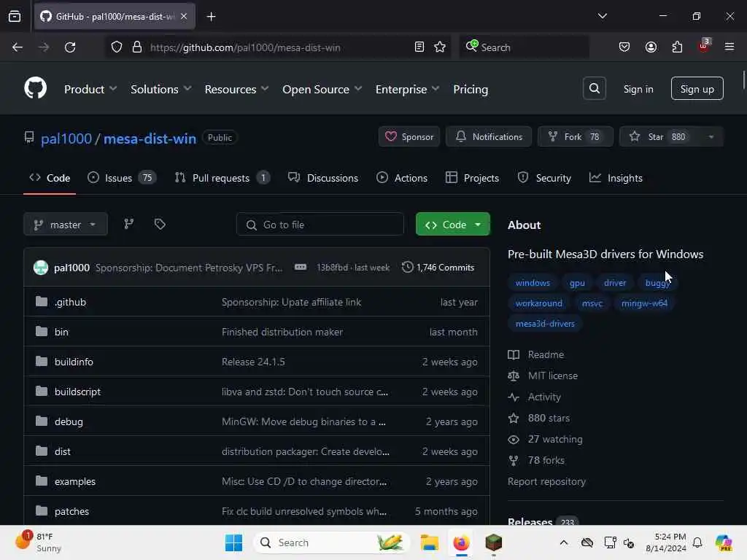Open the master branch dropdown
The image size is (747, 560).
click(x=65, y=225)
